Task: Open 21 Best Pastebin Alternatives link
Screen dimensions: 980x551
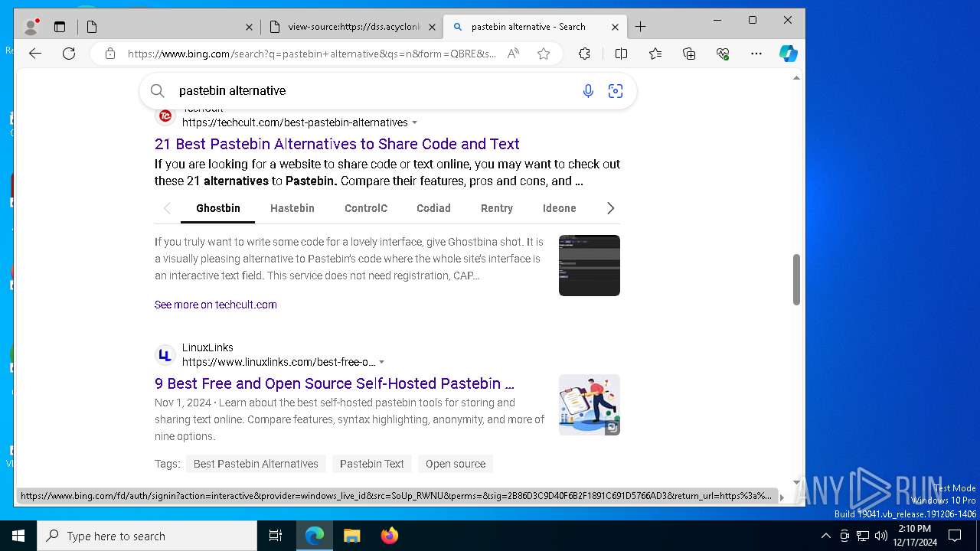Action: [x=337, y=144]
